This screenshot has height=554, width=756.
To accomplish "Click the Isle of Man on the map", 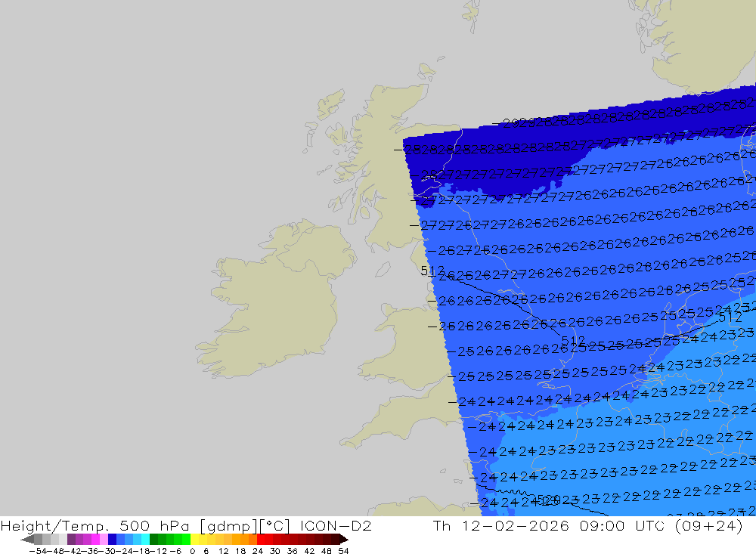I will pyautogui.click(x=383, y=269).
